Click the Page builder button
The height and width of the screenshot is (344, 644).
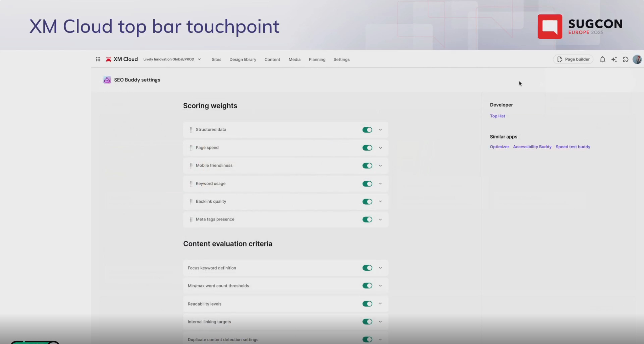point(573,60)
